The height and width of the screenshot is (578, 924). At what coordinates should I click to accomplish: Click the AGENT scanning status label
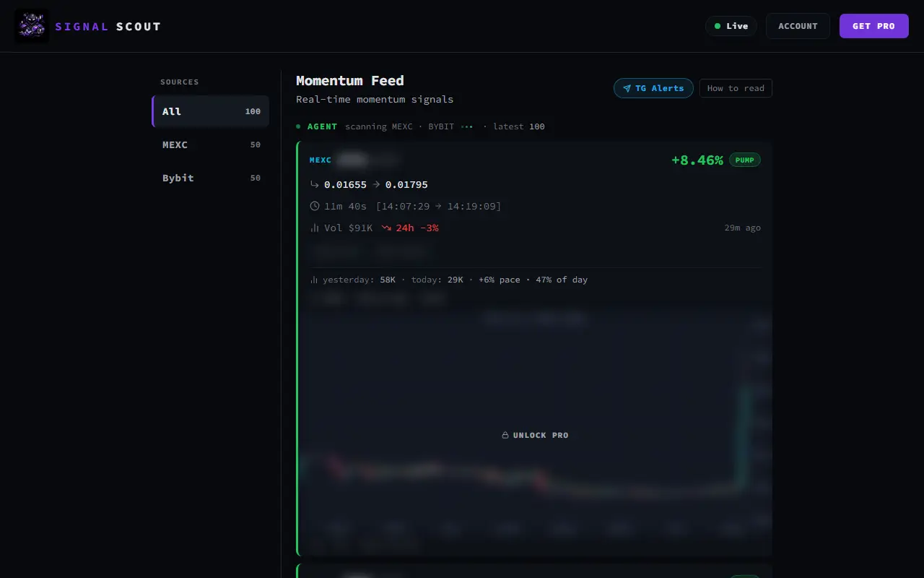pos(322,126)
